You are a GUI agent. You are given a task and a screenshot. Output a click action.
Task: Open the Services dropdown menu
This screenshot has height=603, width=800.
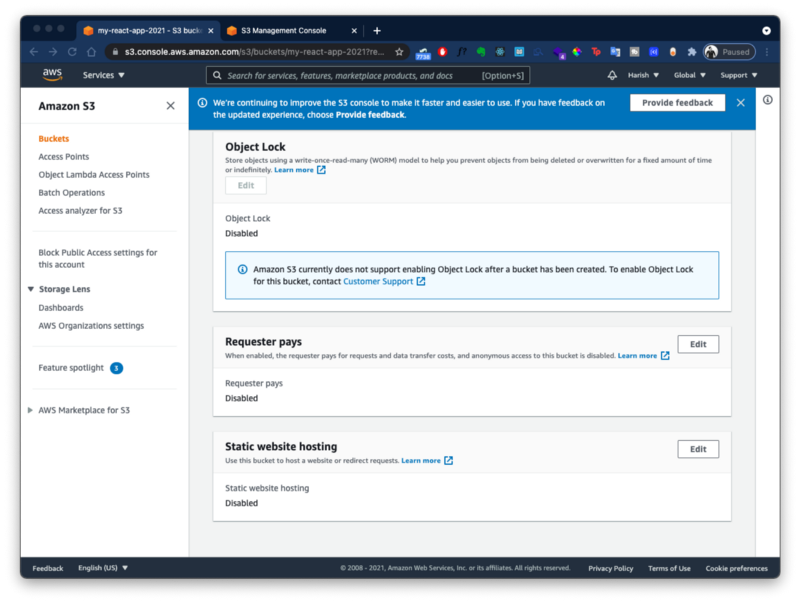coord(104,75)
